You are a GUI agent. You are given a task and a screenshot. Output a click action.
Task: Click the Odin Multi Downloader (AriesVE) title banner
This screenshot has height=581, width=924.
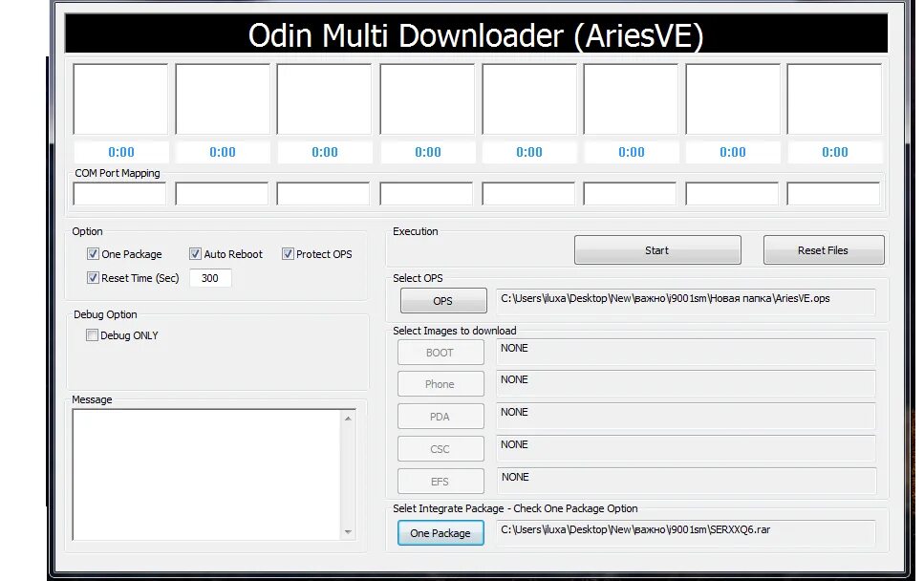point(476,34)
